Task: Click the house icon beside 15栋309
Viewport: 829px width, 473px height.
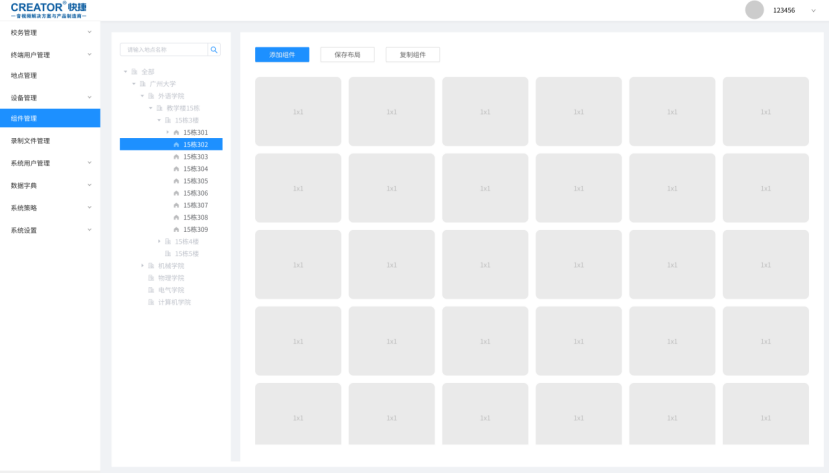Action: click(177, 230)
